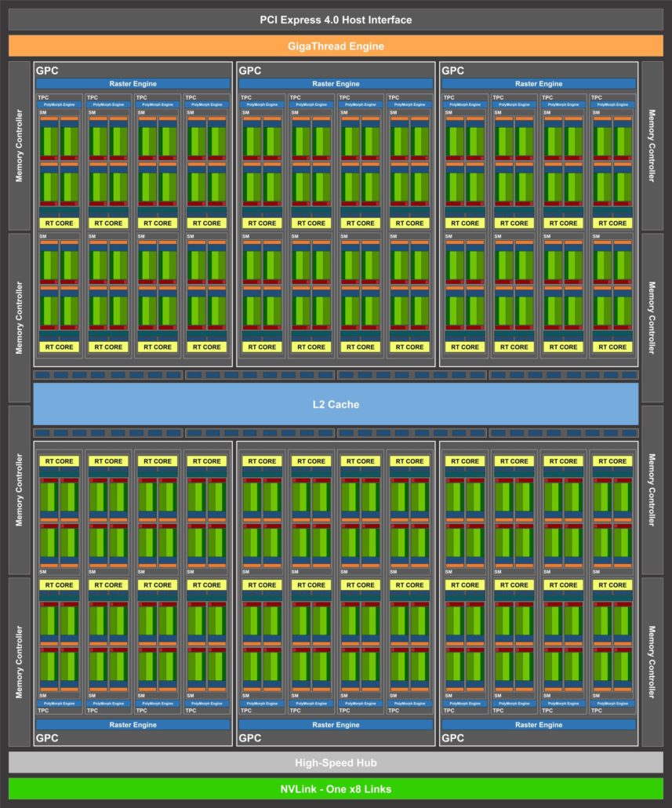Select the Raster Engine bar in the lower-right GPC
This screenshot has width=672, height=808.
click(539, 725)
